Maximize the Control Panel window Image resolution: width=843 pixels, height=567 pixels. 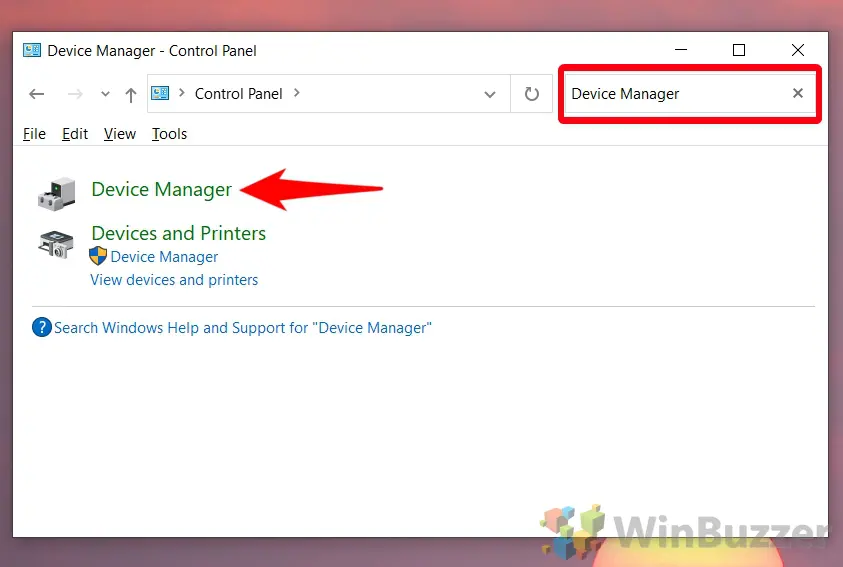[x=739, y=50]
